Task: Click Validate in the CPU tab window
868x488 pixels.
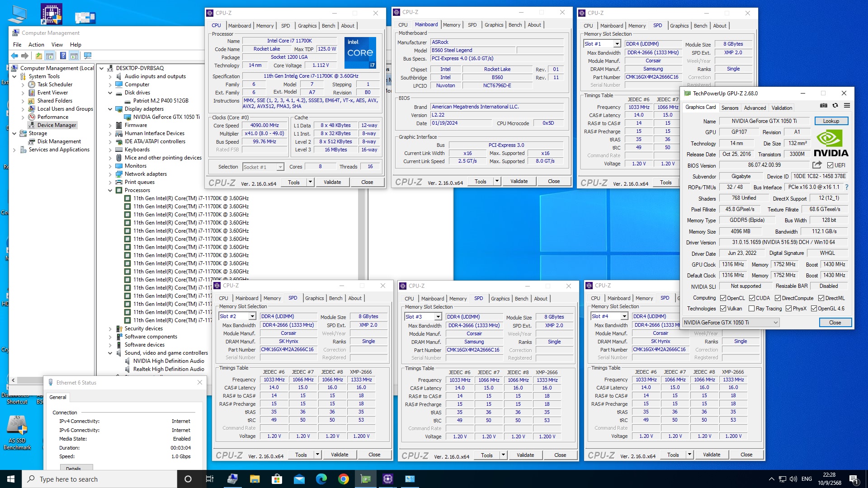Action: click(x=332, y=182)
